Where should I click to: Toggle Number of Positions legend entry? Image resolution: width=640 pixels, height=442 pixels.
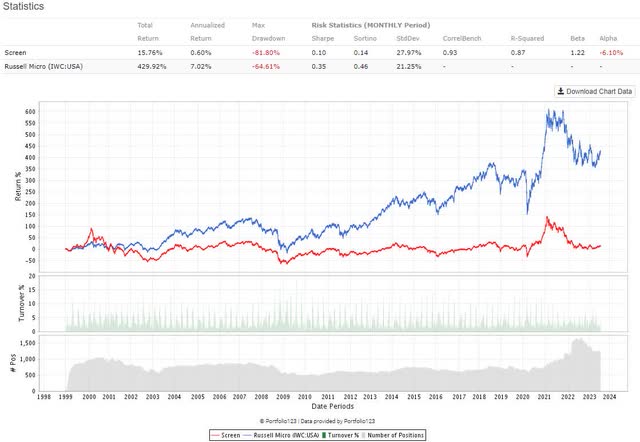pos(393,435)
